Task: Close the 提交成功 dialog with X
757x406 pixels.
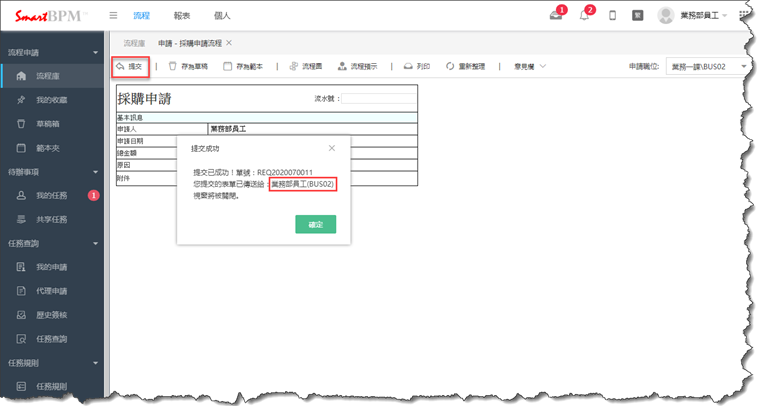Action: click(x=332, y=148)
